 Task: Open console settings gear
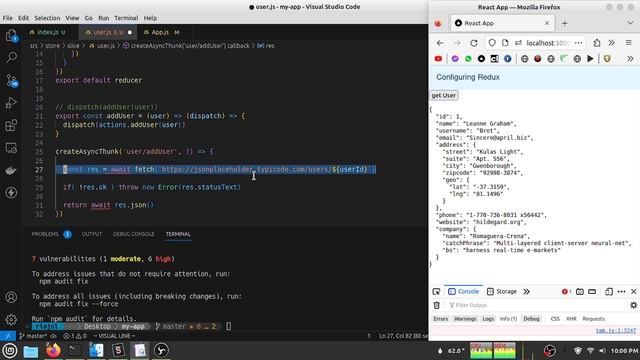(x=633, y=305)
